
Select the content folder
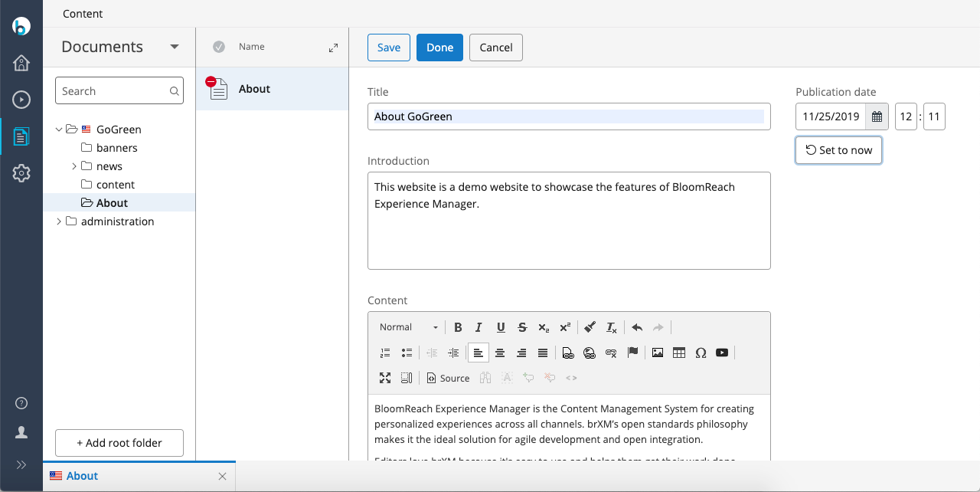[x=116, y=185]
